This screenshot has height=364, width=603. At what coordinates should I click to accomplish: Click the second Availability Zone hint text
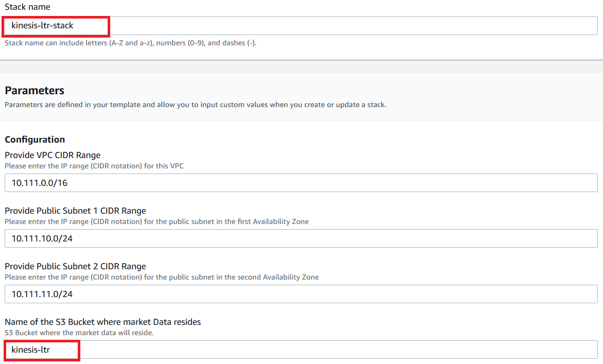(x=162, y=277)
